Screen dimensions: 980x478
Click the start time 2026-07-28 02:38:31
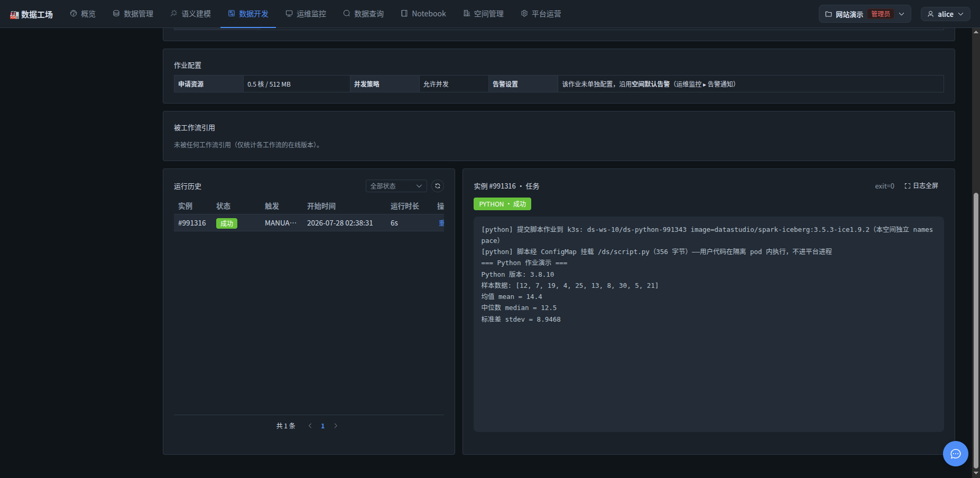click(x=340, y=223)
